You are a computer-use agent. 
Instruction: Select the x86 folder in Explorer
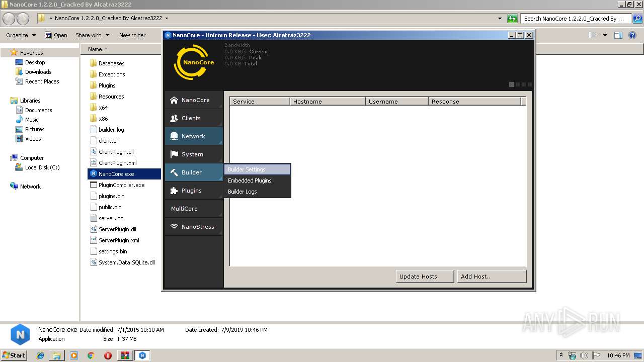pyautogui.click(x=99, y=119)
